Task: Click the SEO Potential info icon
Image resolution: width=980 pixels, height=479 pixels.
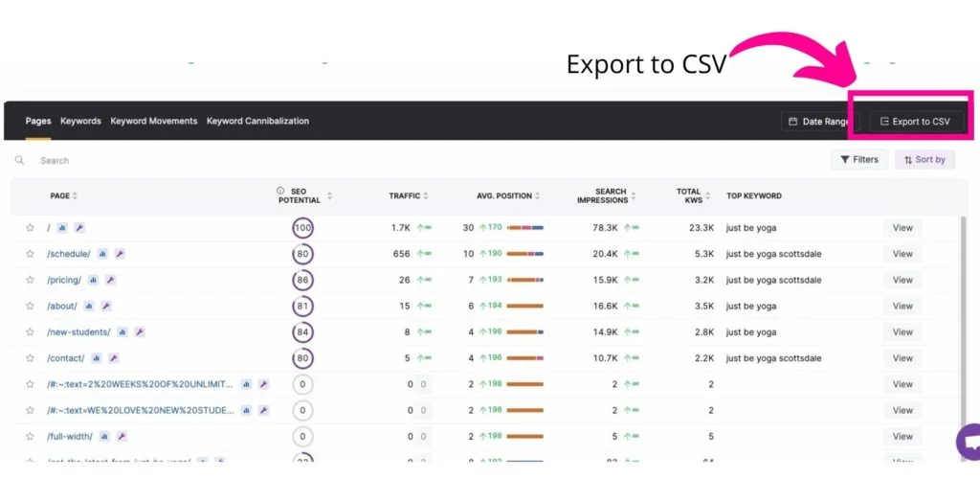Action: tap(280, 191)
